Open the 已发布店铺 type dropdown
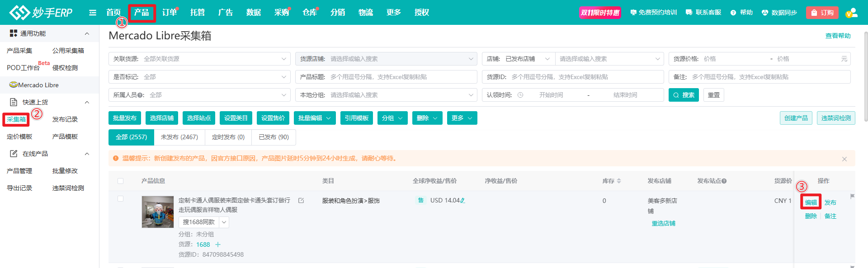Viewport: 868px width, 268px height. pos(527,59)
